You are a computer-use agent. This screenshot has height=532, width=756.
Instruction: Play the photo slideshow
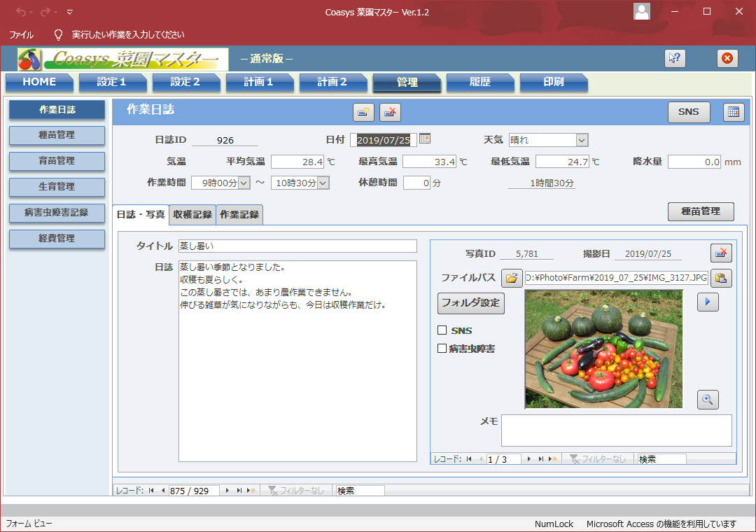click(x=708, y=302)
